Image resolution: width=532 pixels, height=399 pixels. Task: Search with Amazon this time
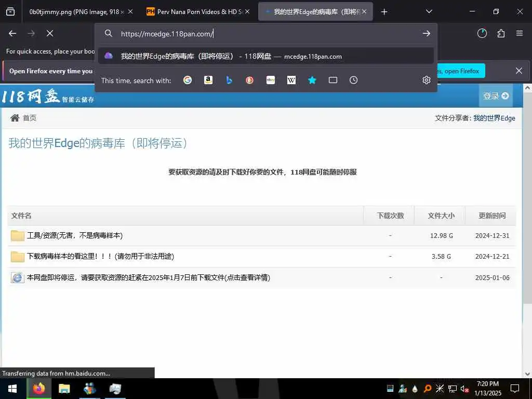click(x=208, y=80)
